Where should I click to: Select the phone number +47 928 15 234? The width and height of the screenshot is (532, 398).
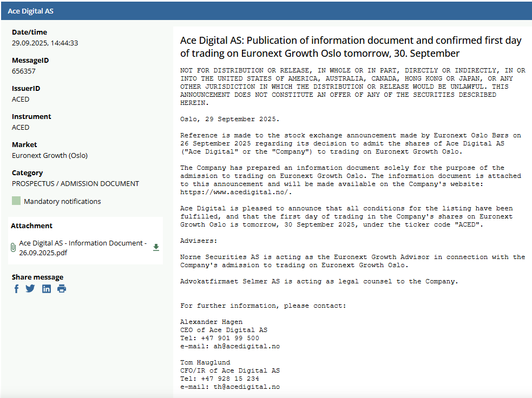pyautogui.click(x=230, y=379)
